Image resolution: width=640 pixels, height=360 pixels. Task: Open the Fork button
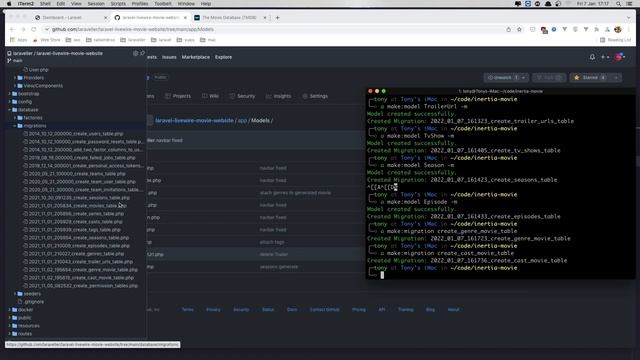(549, 78)
